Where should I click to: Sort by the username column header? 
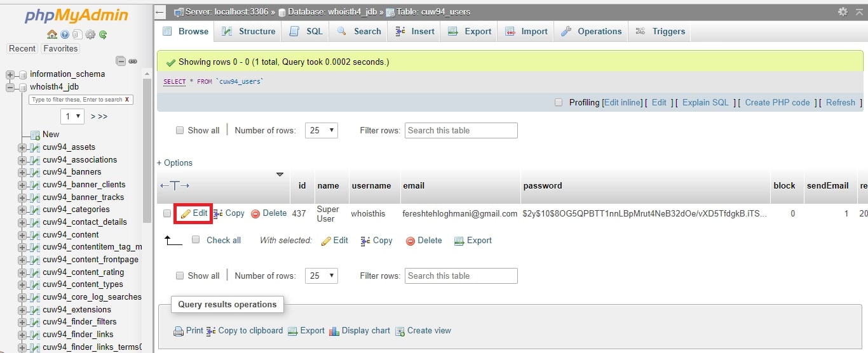point(371,186)
